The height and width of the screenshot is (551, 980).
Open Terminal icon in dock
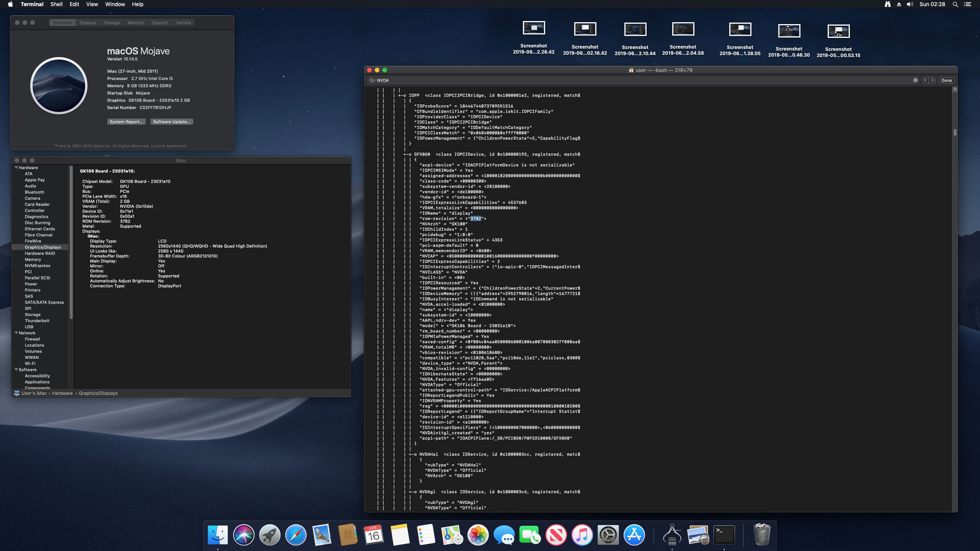point(724,535)
